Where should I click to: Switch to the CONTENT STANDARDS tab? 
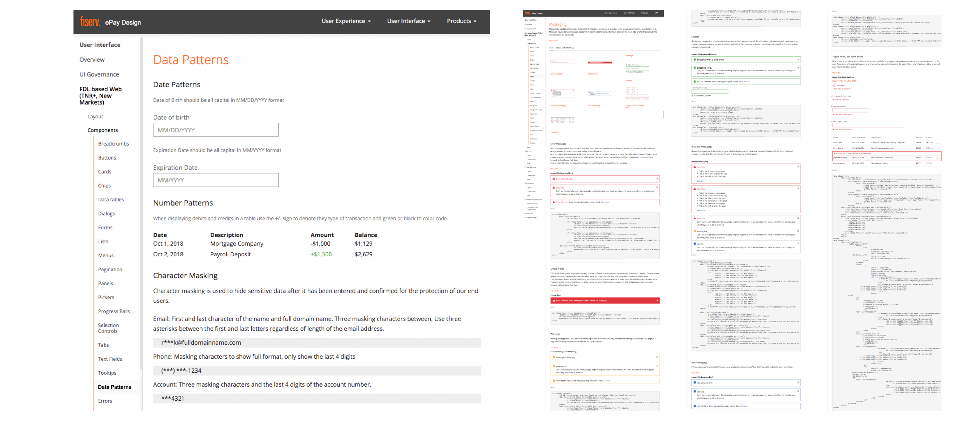click(565, 48)
